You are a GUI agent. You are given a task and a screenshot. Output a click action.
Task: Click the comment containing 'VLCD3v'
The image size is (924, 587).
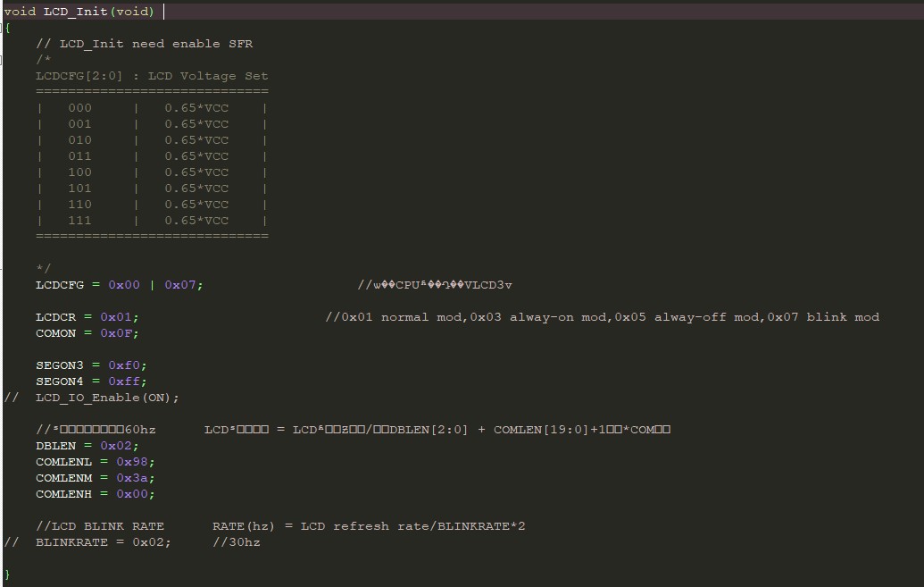(435, 285)
